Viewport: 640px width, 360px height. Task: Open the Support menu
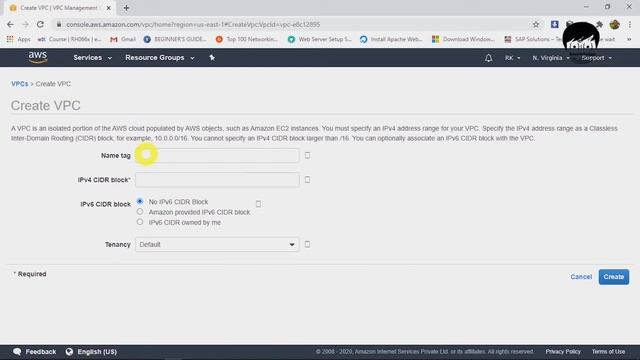[x=596, y=58]
